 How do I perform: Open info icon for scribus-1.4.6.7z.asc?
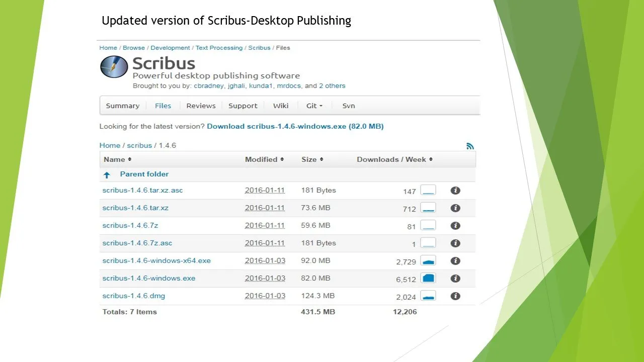click(455, 243)
